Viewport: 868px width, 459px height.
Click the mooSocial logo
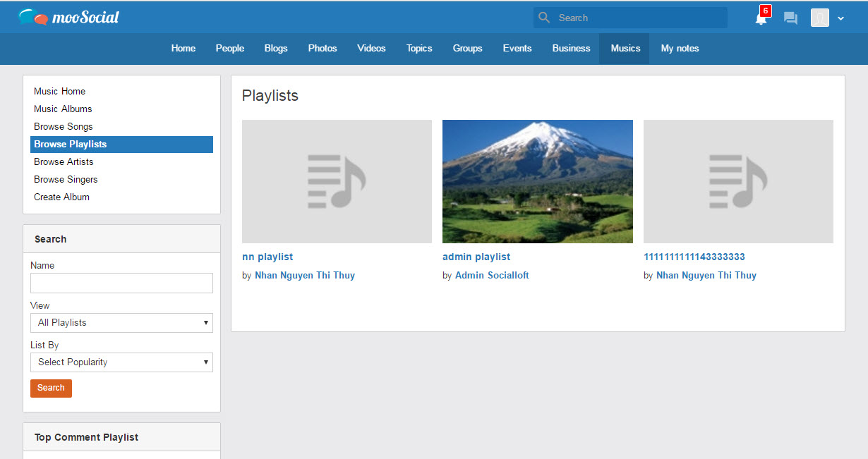click(x=69, y=17)
